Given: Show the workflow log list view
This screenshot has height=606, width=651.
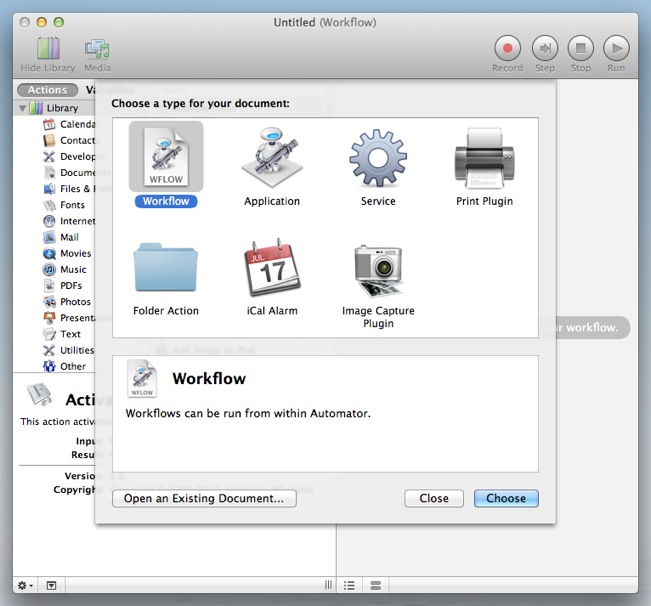Looking at the screenshot, I should pos(349,585).
